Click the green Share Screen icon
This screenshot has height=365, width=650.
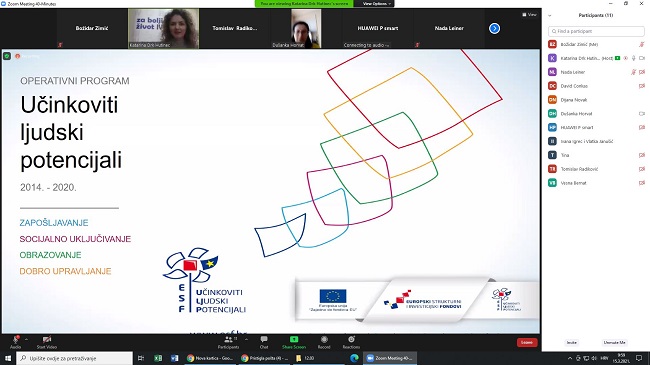294,339
